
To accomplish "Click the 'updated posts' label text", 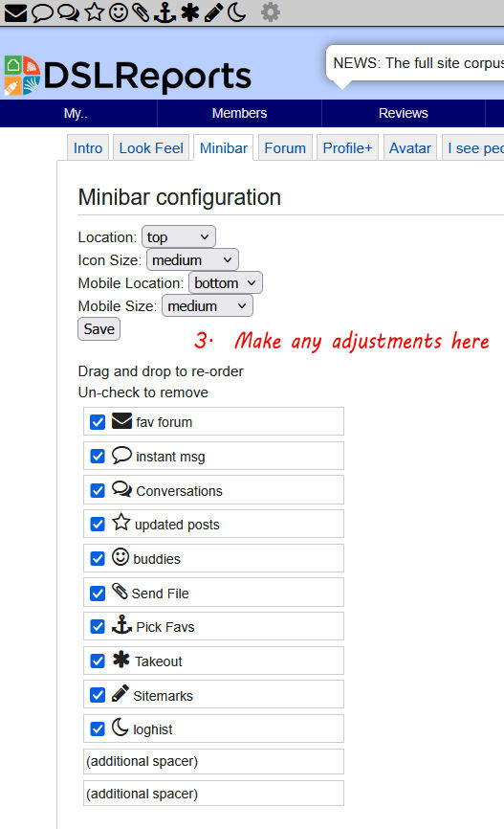I will pos(177,525).
